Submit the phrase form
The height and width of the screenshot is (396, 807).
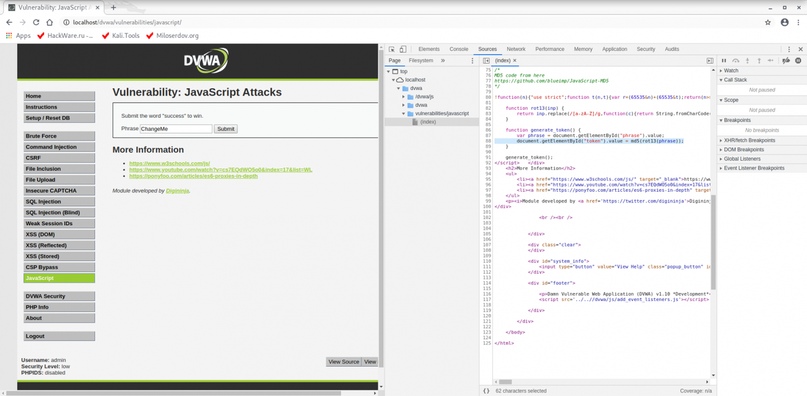[225, 129]
